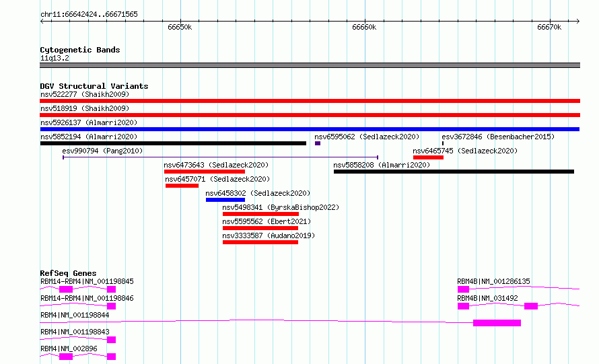Click the small purple nsv6595062 variant block
This screenshot has width=599, height=364.
(x=318, y=143)
